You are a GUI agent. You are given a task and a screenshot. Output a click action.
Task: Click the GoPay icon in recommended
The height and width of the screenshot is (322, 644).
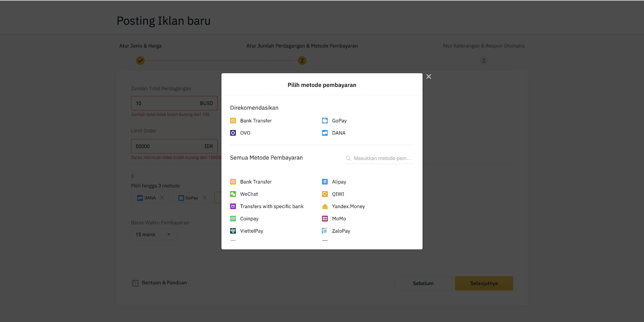tap(325, 121)
